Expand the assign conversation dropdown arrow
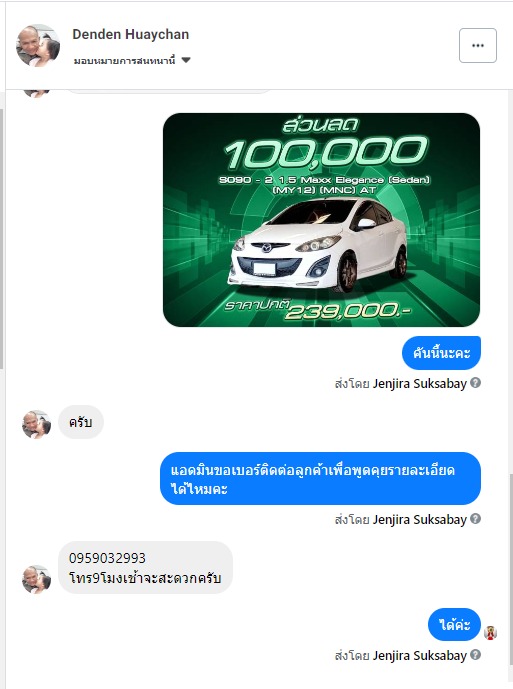 point(186,60)
